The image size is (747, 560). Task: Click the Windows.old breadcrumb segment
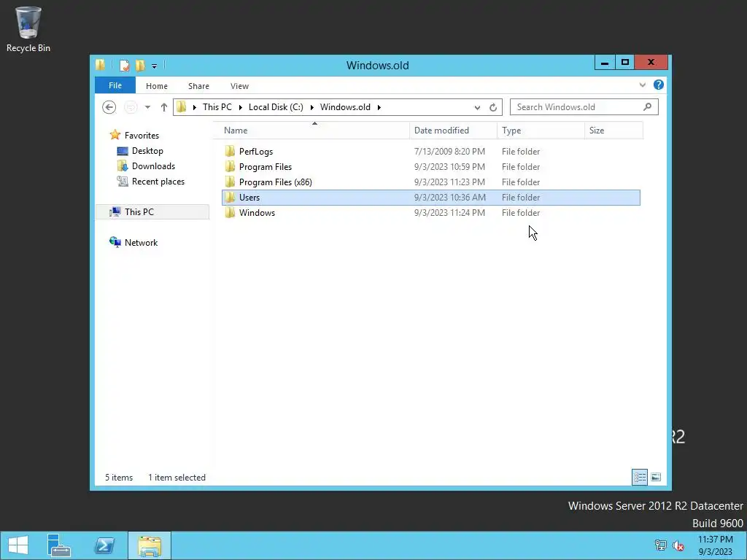pyautogui.click(x=345, y=107)
